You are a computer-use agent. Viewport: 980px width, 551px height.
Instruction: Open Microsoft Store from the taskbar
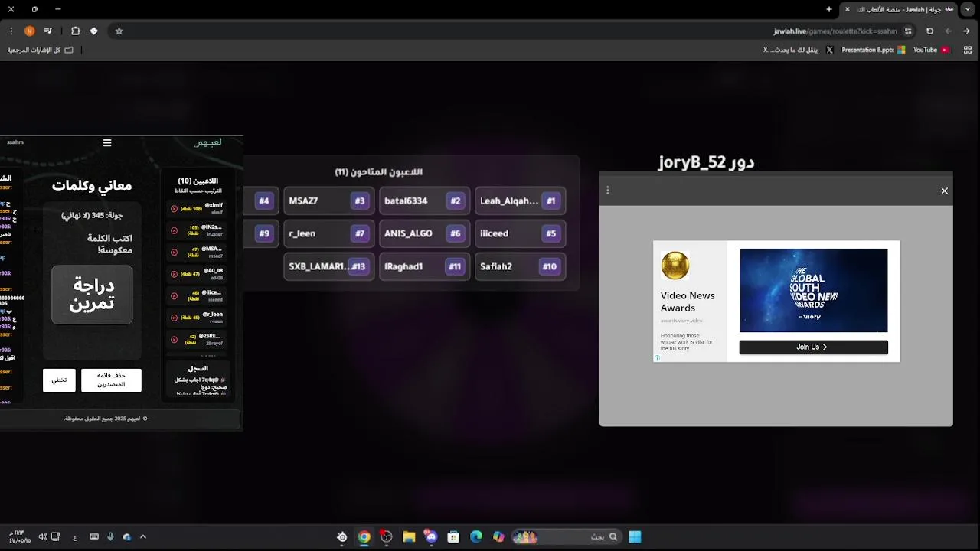pyautogui.click(x=453, y=537)
